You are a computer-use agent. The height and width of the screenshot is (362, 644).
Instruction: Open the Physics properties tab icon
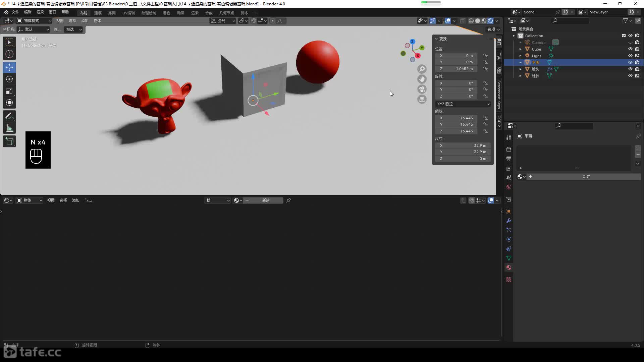(509, 239)
